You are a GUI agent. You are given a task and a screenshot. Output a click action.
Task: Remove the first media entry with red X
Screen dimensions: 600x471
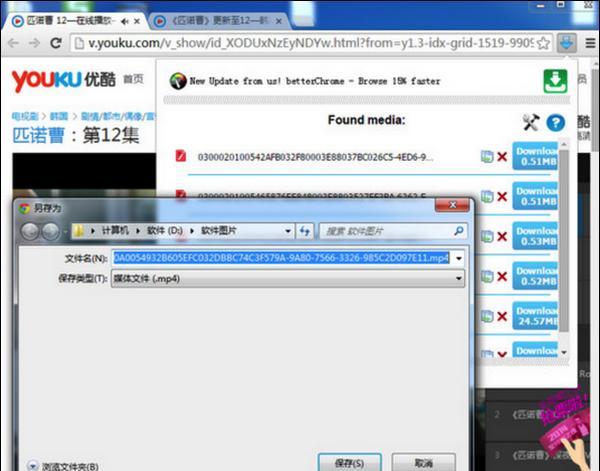[x=502, y=156]
